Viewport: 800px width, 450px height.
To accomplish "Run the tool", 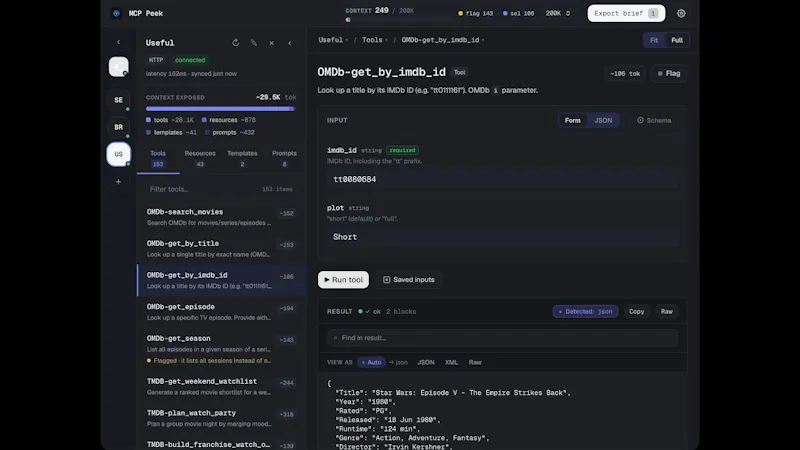I will (343, 280).
